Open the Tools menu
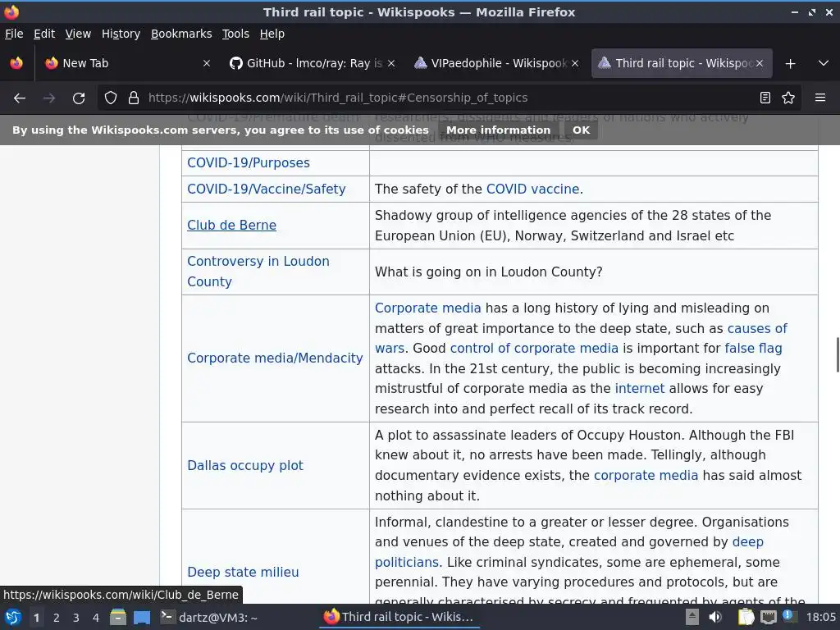 [x=235, y=34]
